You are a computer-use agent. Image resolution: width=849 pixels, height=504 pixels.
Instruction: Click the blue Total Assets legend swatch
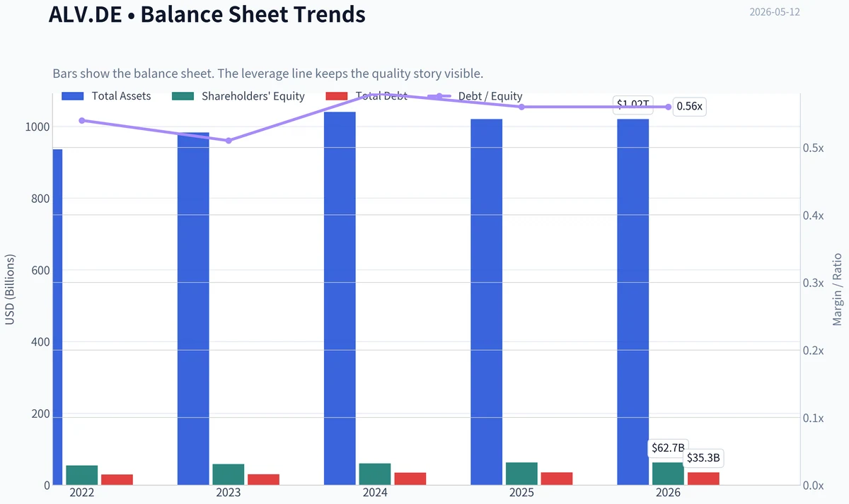(x=73, y=96)
